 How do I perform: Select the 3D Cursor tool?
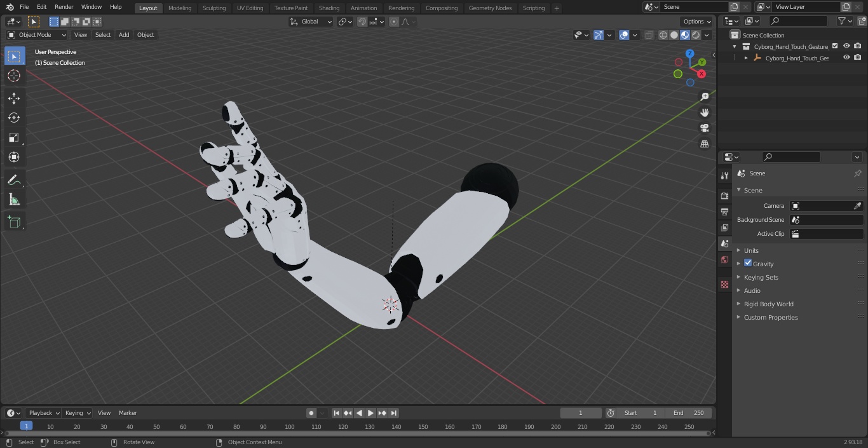[14, 76]
